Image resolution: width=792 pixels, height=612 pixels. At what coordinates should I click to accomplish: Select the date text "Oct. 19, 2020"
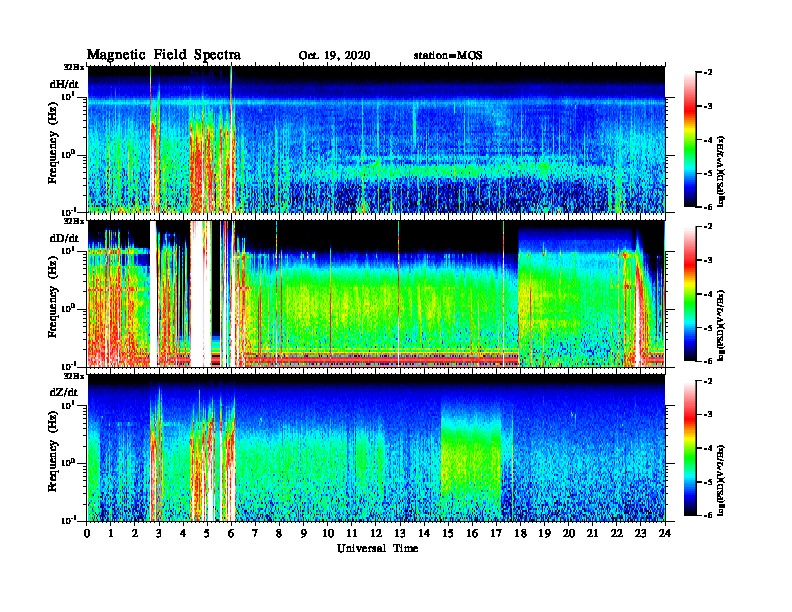[334, 56]
